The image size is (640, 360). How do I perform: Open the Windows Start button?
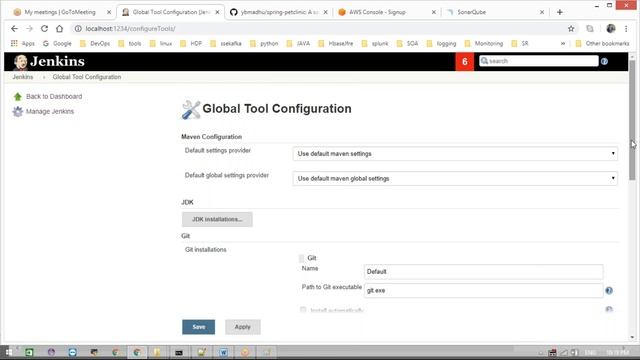click(8, 352)
